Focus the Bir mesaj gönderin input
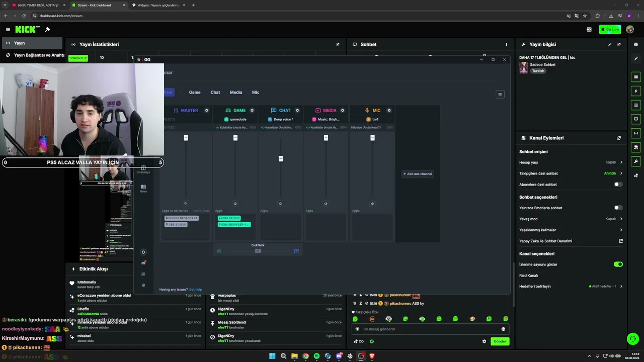 click(430, 329)
